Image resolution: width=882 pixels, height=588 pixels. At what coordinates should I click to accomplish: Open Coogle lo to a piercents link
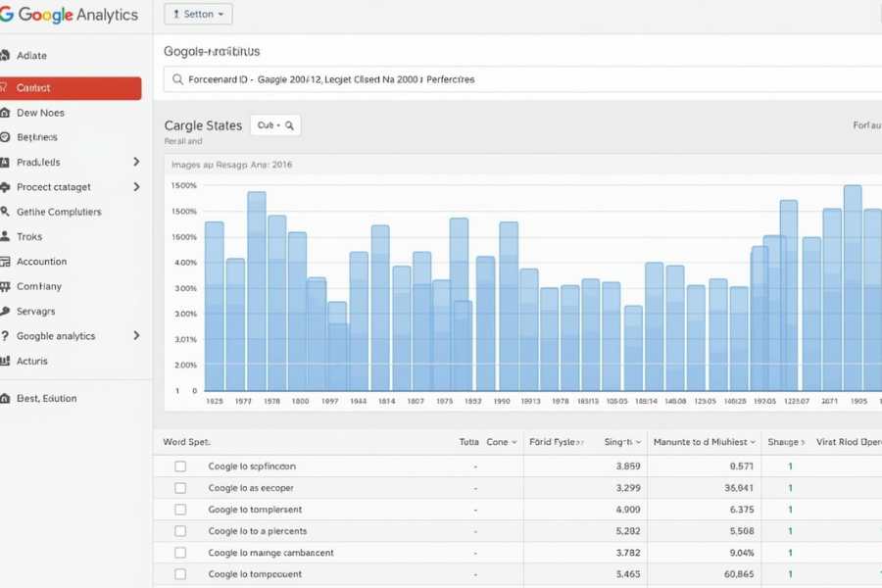(258, 530)
